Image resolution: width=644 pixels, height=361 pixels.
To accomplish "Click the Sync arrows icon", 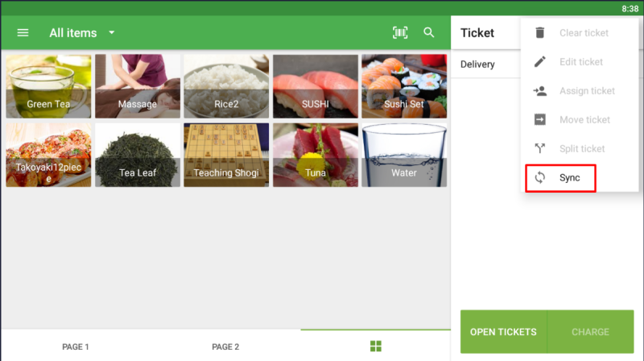I will click(x=540, y=177).
